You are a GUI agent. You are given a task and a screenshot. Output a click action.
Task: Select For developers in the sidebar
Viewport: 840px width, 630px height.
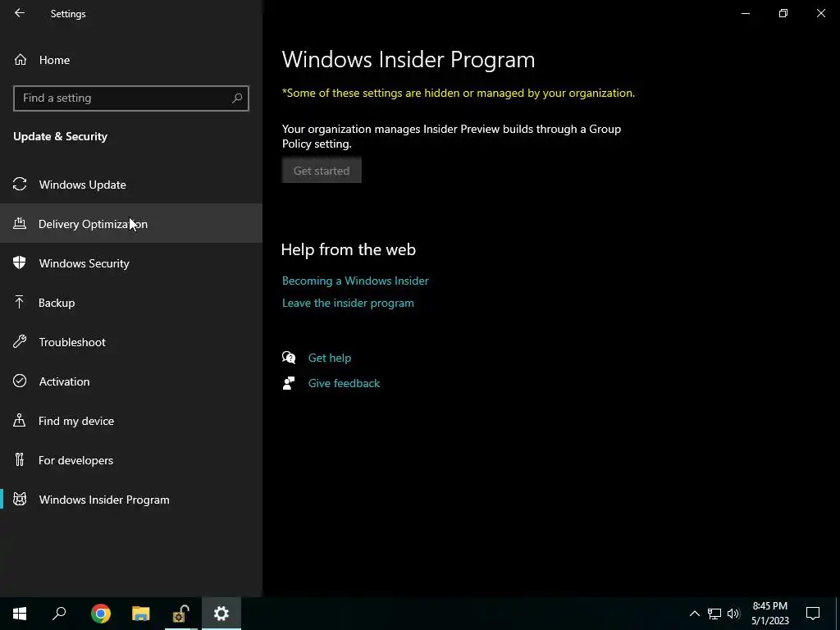coord(131,459)
